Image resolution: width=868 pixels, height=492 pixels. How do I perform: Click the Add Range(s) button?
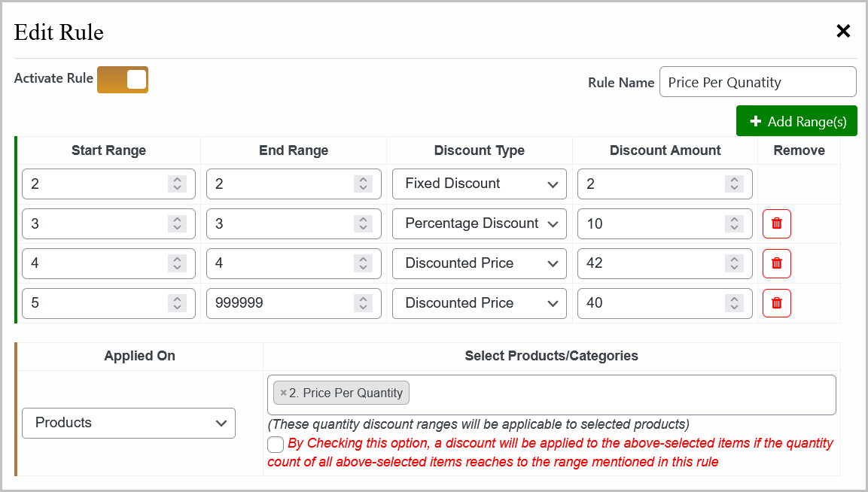(x=796, y=120)
